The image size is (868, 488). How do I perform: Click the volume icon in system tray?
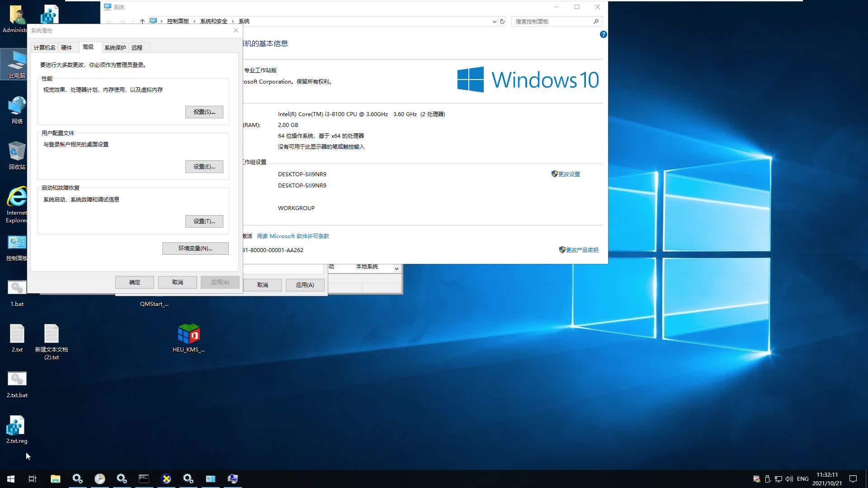(789, 479)
